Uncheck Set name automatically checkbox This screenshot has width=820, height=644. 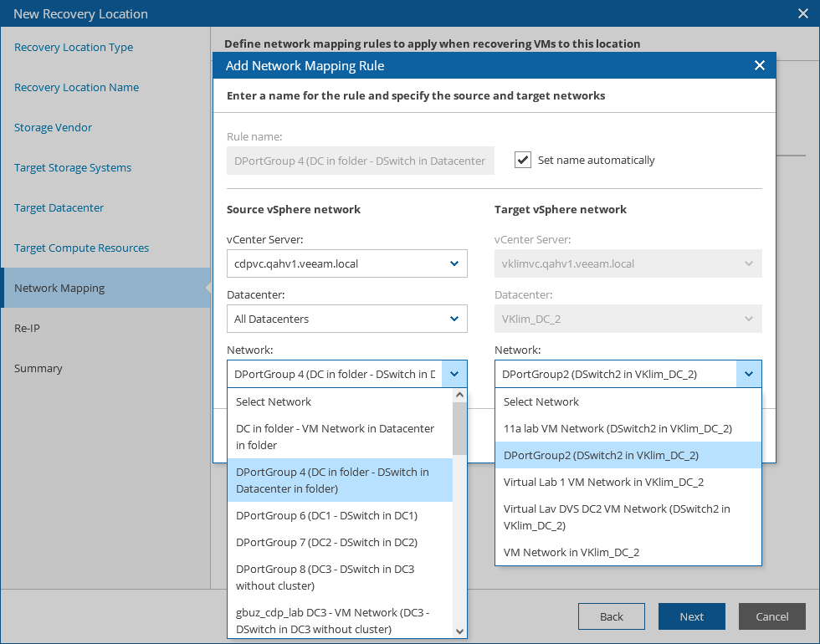coord(523,160)
